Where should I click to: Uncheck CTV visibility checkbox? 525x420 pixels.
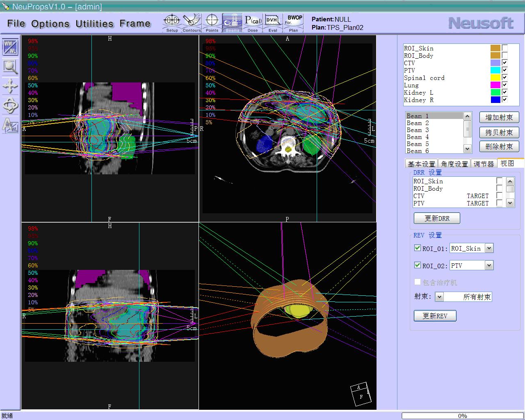(x=505, y=63)
